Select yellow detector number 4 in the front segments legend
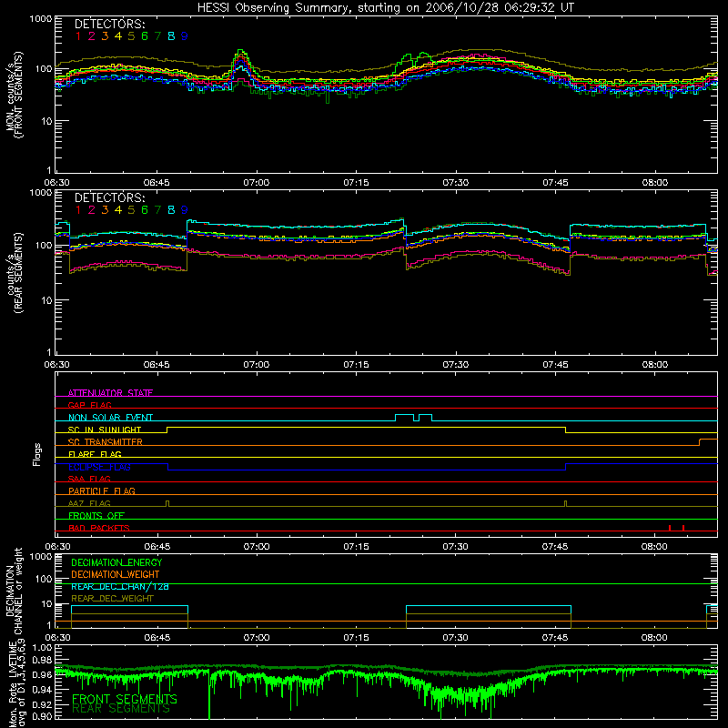Screen dimensions: 728x728 (x=118, y=36)
